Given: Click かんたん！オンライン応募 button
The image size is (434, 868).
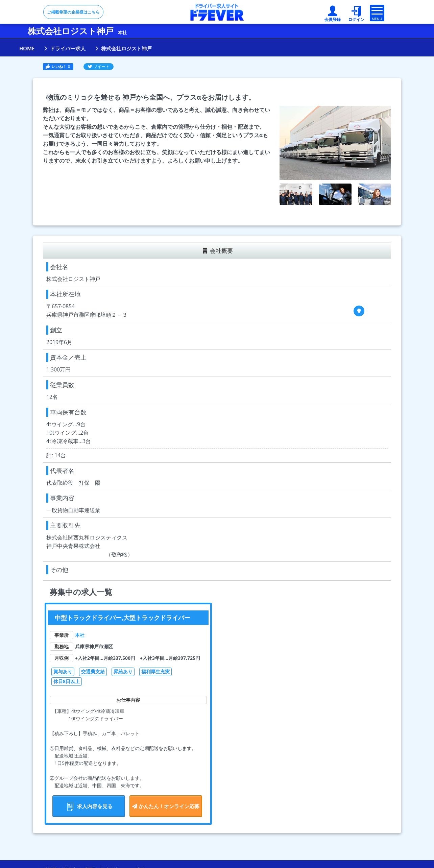Looking at the screenshot, I should point(166,806).
